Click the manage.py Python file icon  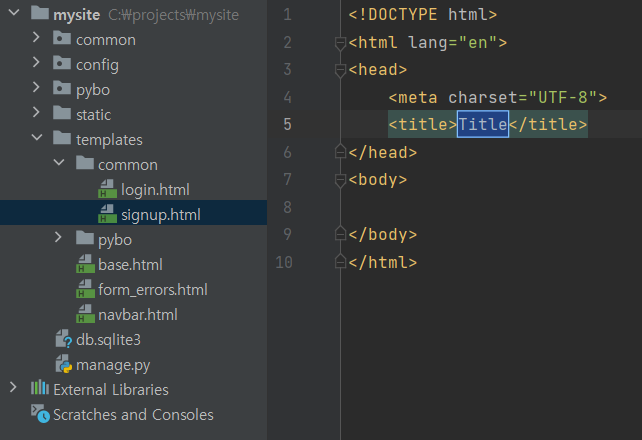pyautogui.click(x=63, y=364)
